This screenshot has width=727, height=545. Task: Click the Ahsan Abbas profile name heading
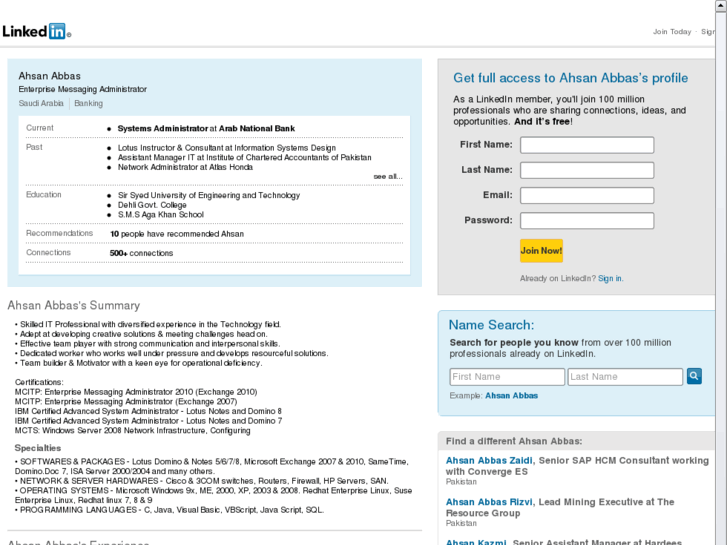point(50,76)
